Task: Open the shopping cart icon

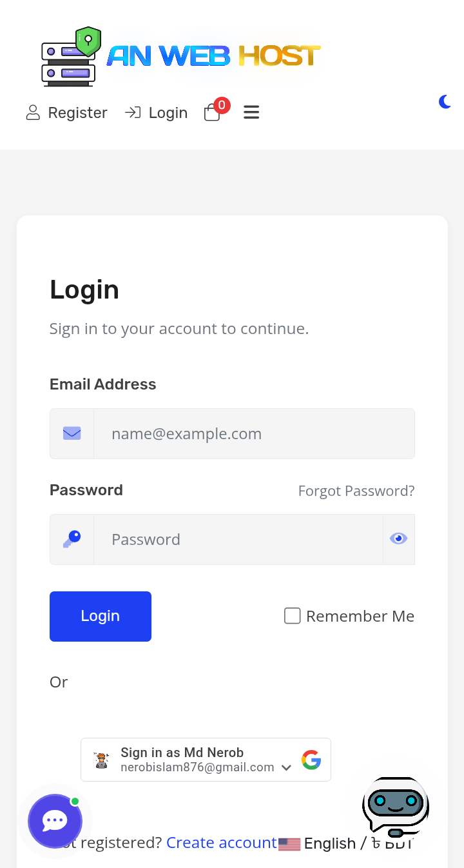Action: point(212,113)
